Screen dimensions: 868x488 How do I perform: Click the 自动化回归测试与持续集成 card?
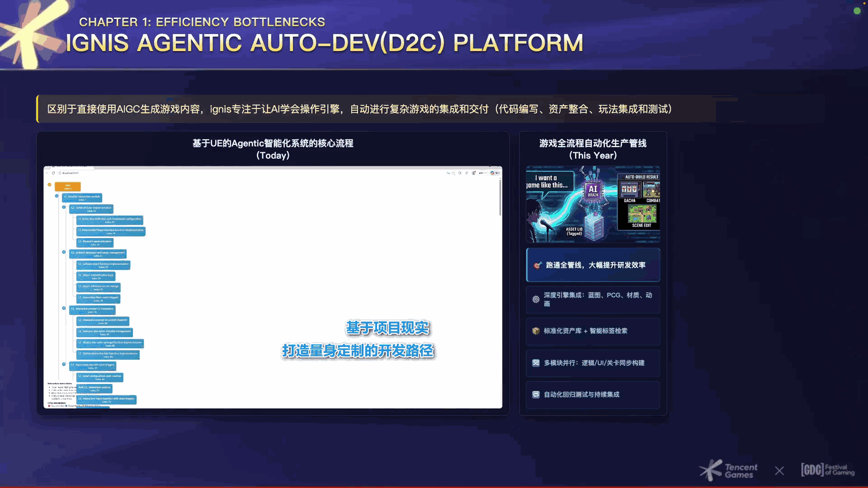click(593, 394)
